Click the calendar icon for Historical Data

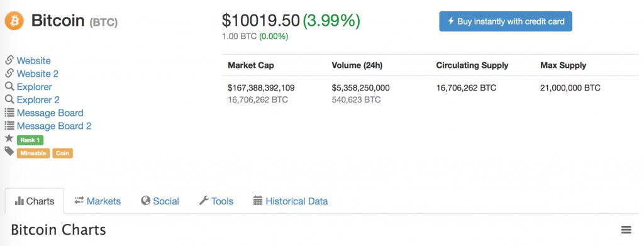[x=257, y=201]
